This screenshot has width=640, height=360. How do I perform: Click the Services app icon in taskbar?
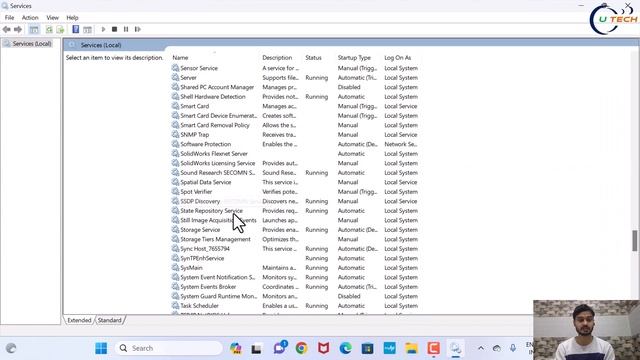tap(455, 348)
